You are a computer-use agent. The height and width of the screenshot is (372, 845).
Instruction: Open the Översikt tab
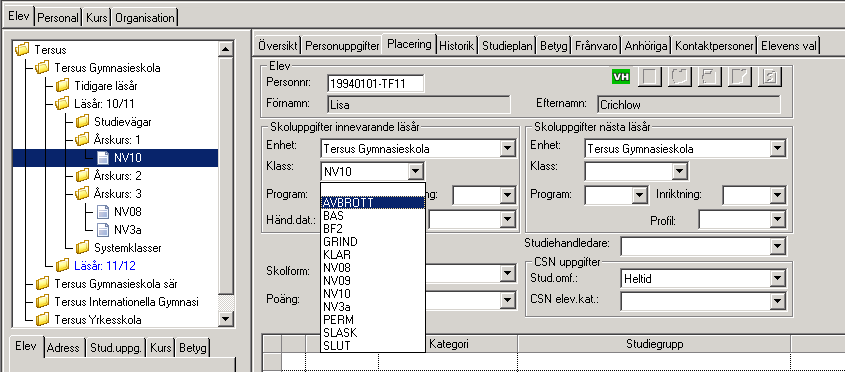pos(277,46)
